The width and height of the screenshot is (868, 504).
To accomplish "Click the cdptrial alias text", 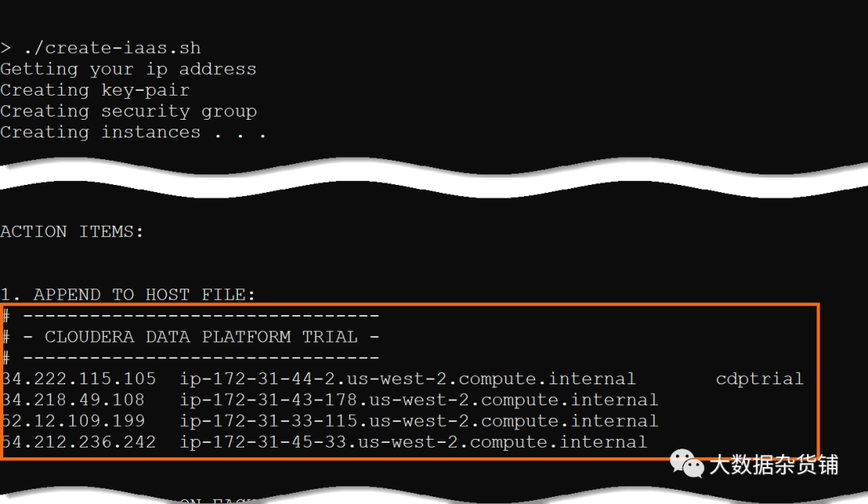I will pos(759,379).
